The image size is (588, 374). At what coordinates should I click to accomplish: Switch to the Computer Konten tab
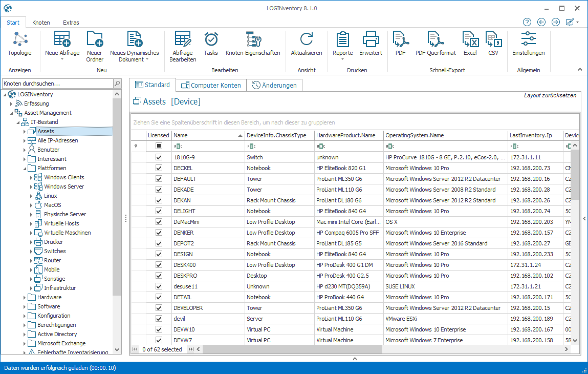coord(211,85)
